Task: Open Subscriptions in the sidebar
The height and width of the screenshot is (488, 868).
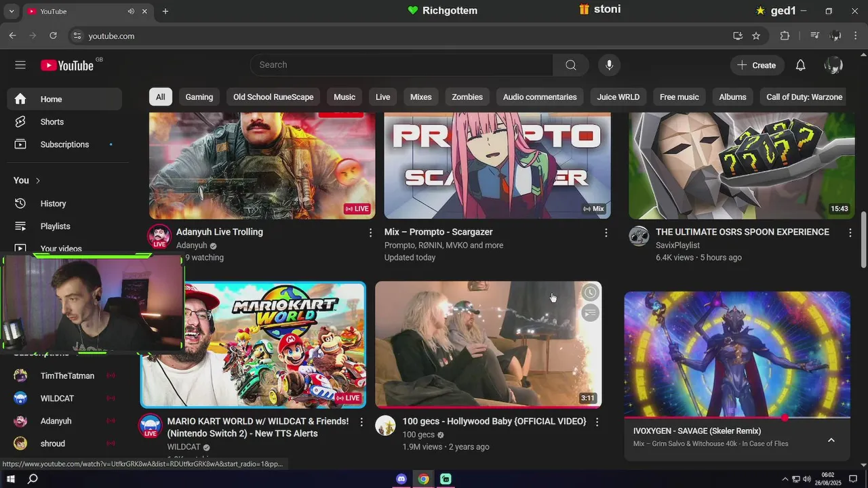Action: [64, 144]
